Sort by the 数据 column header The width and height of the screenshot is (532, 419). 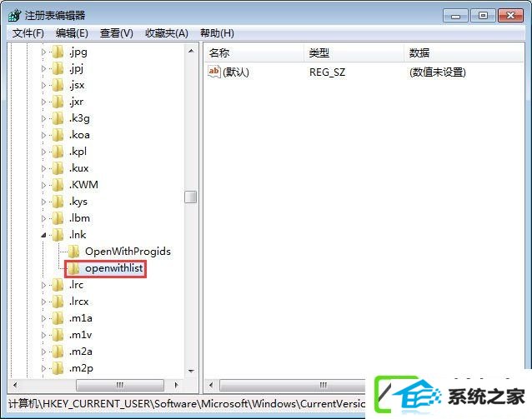[464, 52]
